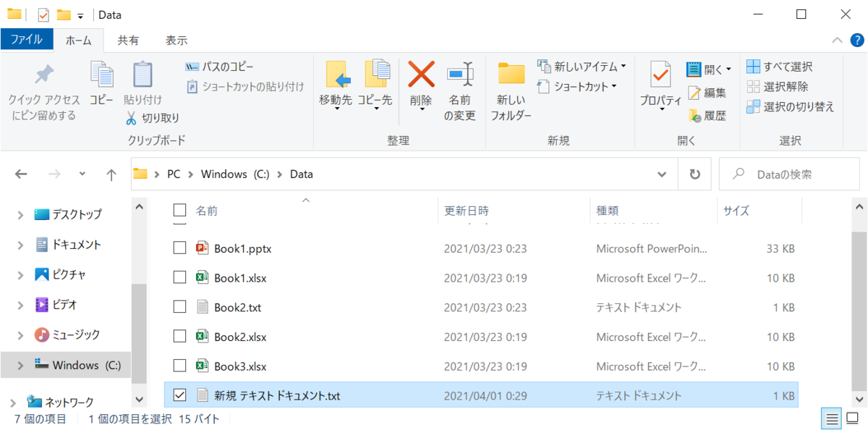Click the navigation pane scroll down arrow
This screenshot has width=868, height=430.
pyautogui.click(x=139, y=400)
